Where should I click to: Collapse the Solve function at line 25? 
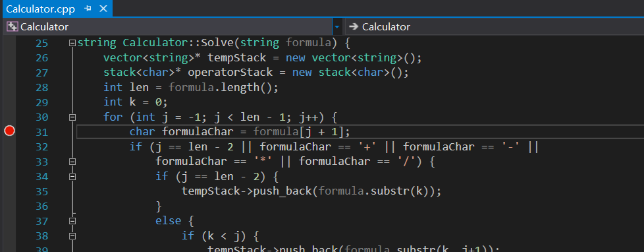pyautogui.click(x=72, y=42)
